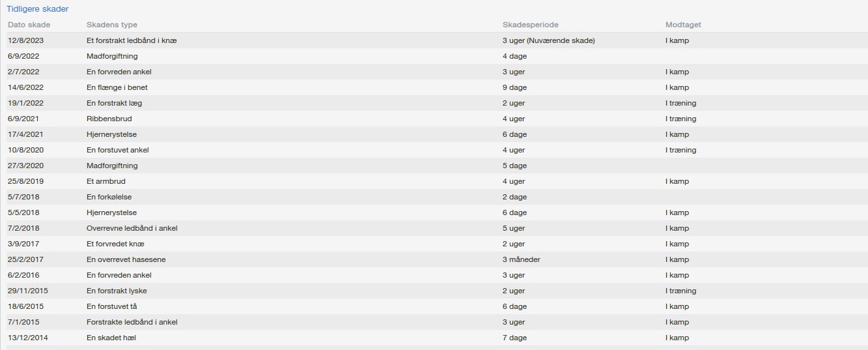Select the En forstrakt lyske entry

coord(117,291)
